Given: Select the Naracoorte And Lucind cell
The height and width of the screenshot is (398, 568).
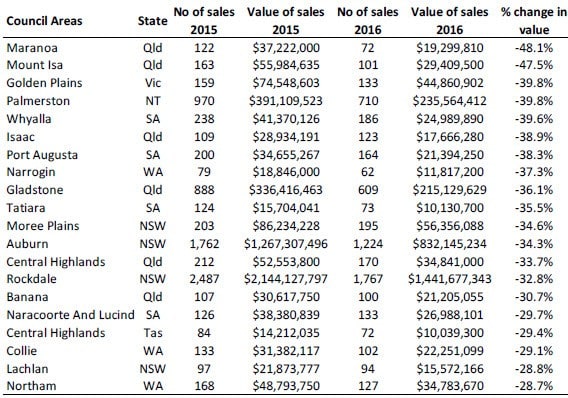Looking at the screenshot, I should [70, 315].
